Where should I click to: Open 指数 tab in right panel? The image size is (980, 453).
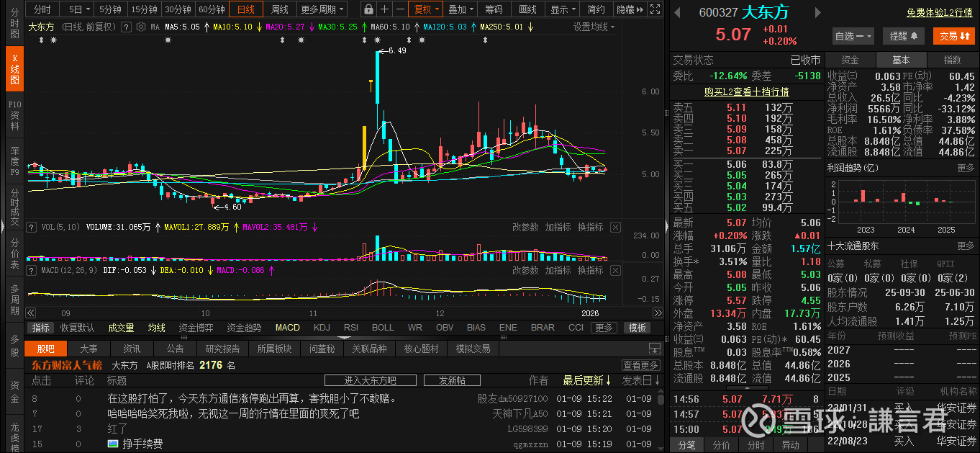[x=952, y=60]
